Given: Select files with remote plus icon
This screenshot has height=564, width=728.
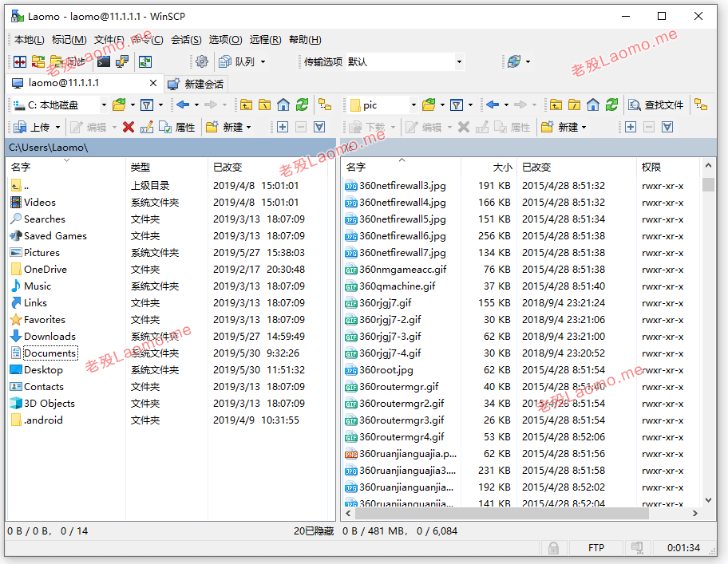Looking at the screenshot, I should coord(631,127).
